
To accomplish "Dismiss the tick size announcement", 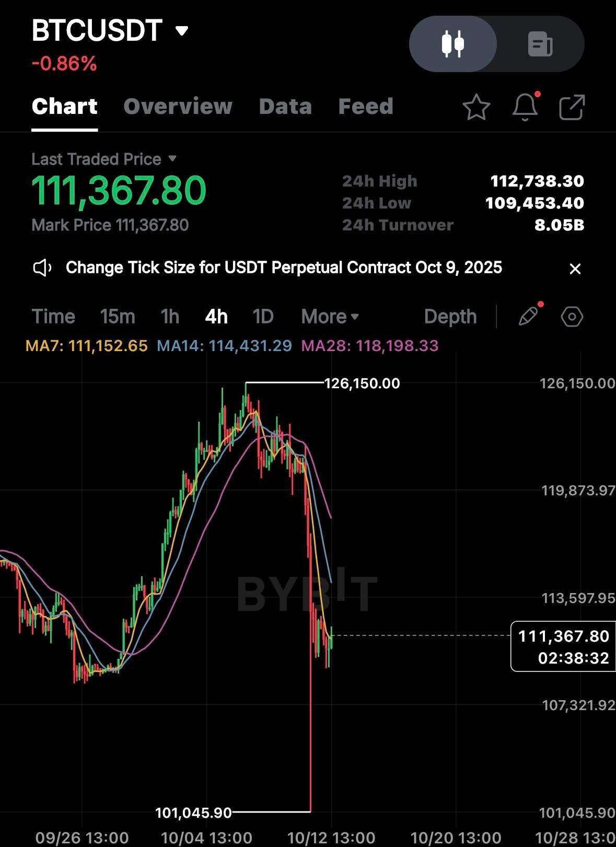I will pyautogui.click(x=575, y=269).
